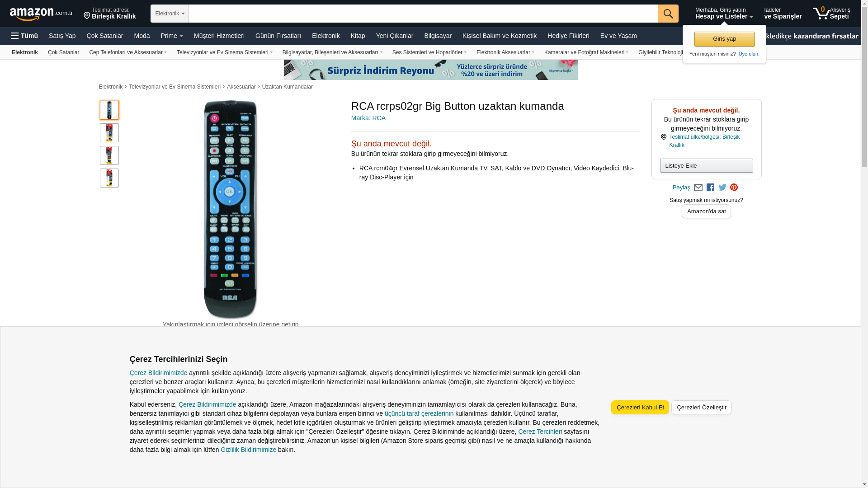Viewport: 868px width, 488px height.
Task: Open the Kitap navigation item
Action: (x=358, y=36)
